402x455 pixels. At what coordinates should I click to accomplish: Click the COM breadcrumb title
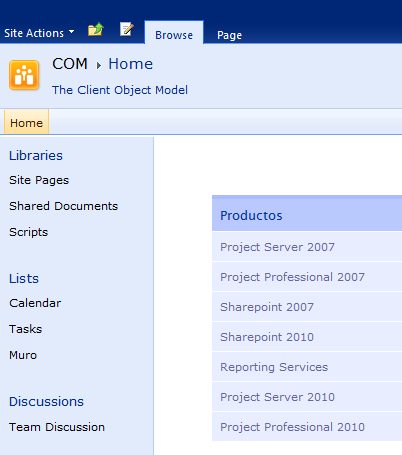pyautogui.click(x=70, y=64)
